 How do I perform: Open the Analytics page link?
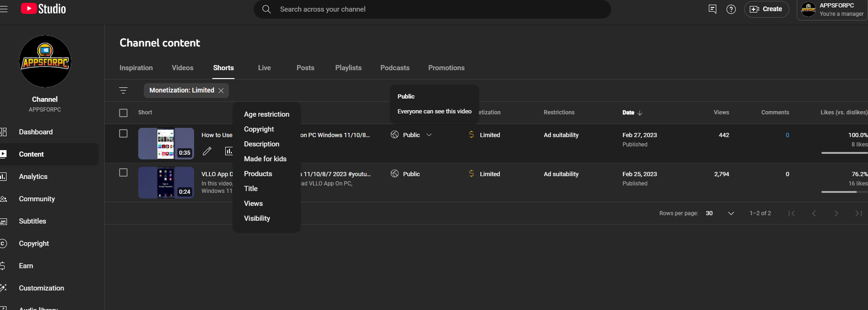[33, 177]
